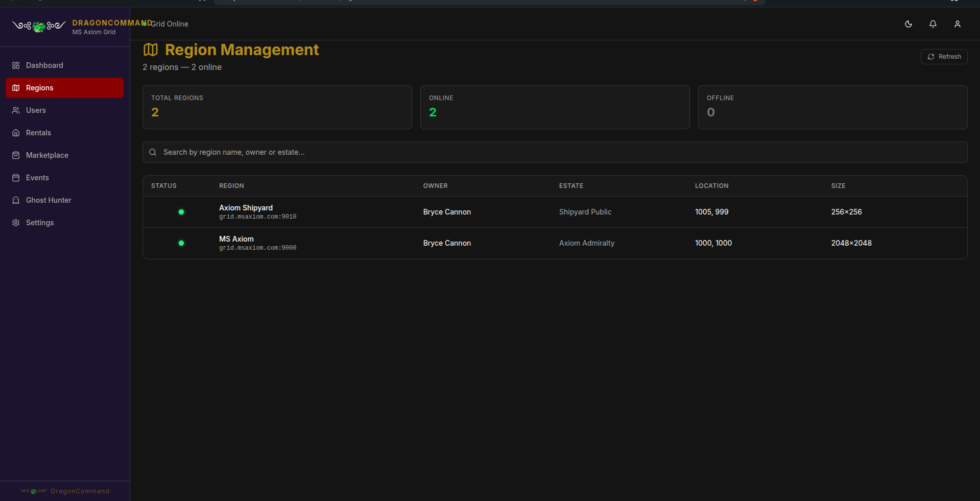
Task: Click the 2048×2048 size value
Action: pyautogui.click(x=851, y=243)
